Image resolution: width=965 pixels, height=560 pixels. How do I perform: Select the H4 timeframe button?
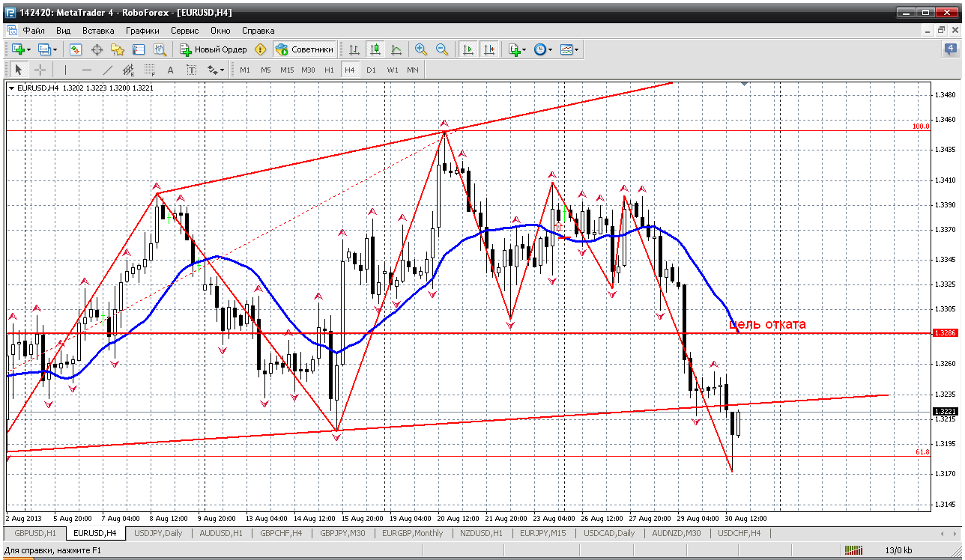[x=350, y=70]
